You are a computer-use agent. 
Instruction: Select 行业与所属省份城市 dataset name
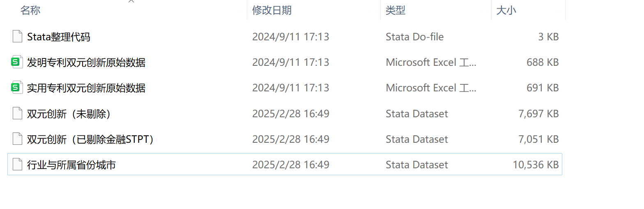tap(71, 165)
